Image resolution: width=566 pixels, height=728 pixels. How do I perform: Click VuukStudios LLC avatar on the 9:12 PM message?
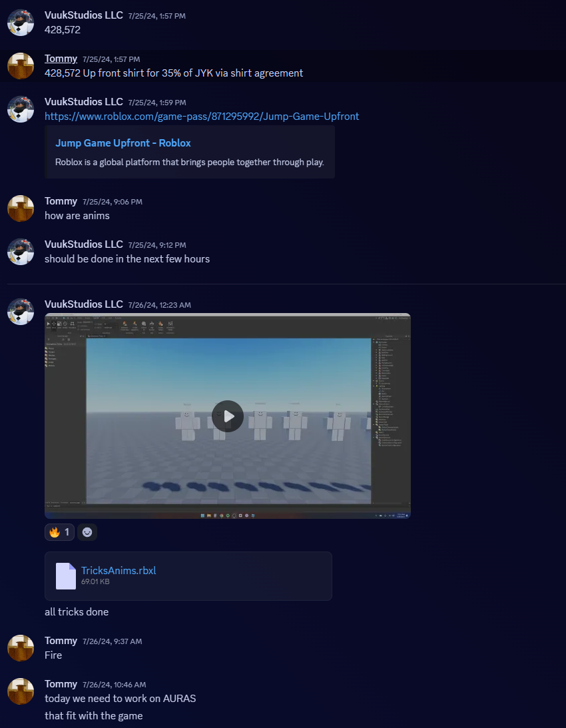click(21, 252)
